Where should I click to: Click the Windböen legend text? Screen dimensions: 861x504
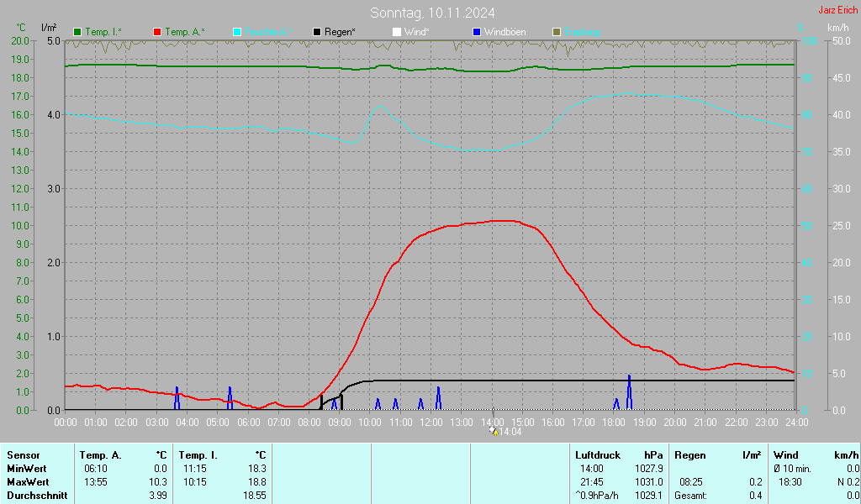point(505,32)
